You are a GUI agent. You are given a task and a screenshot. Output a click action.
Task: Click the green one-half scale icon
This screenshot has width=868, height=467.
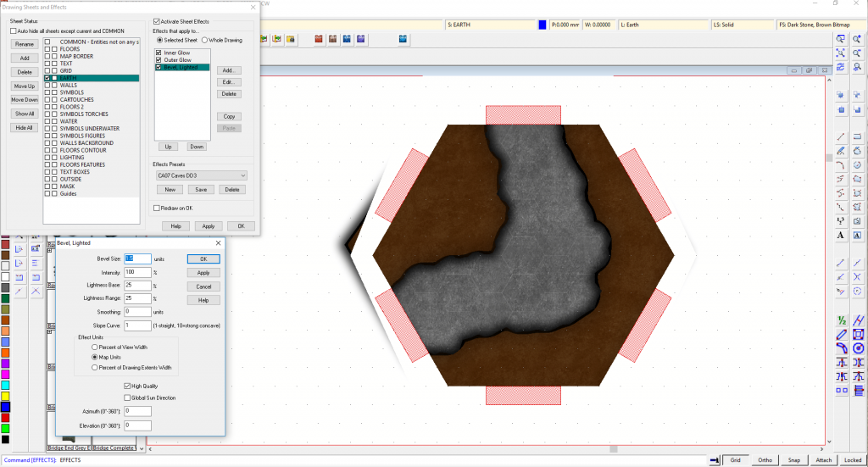pyautogui.click(x=842, y=320)
